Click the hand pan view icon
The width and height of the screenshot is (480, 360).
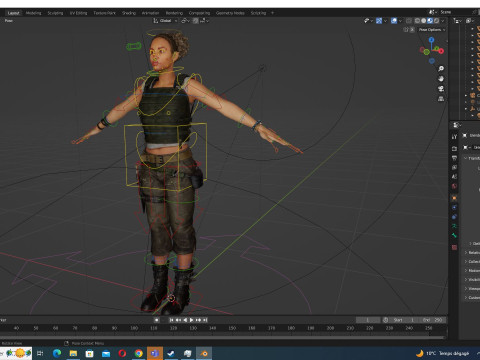pyautogui.click(x=441, y=79)
